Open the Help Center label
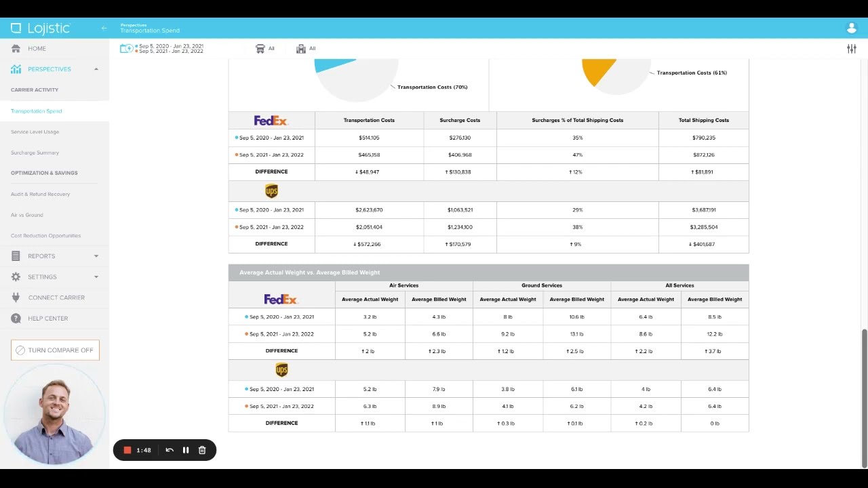This screenshot has width=868, height=488. click(47, 319)
